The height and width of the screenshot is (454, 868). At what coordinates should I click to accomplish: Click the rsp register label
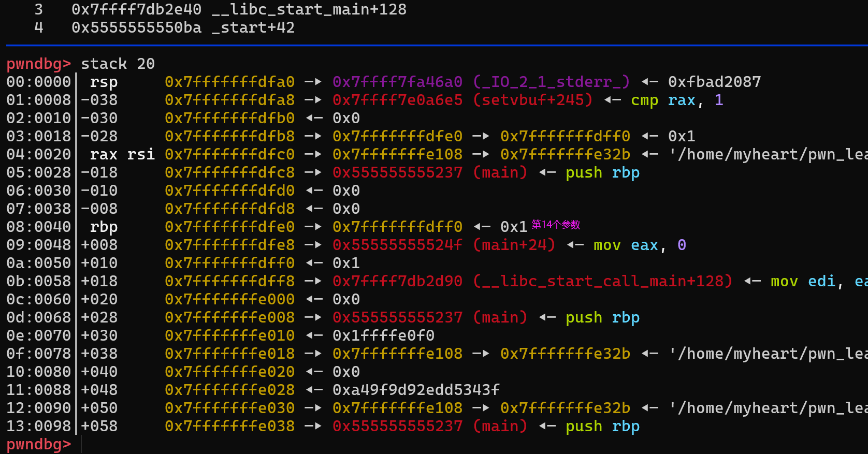pos(104,82)
